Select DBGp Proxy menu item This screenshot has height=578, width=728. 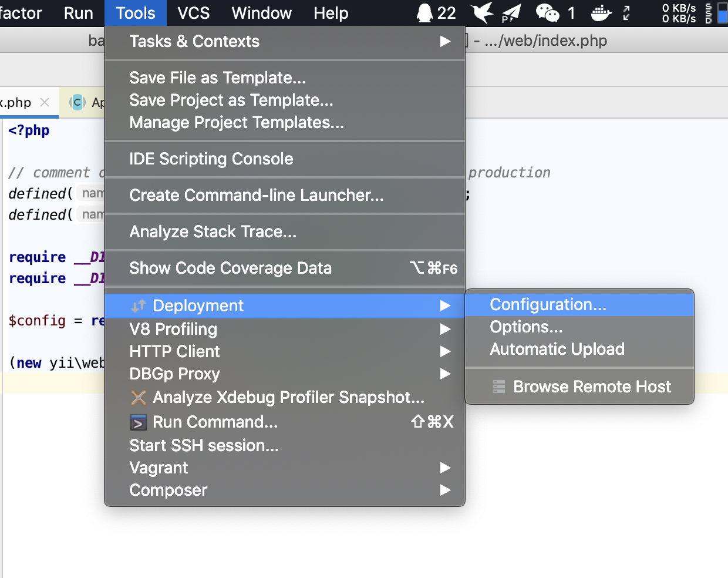pyautogui.click(x=285, y=374)
